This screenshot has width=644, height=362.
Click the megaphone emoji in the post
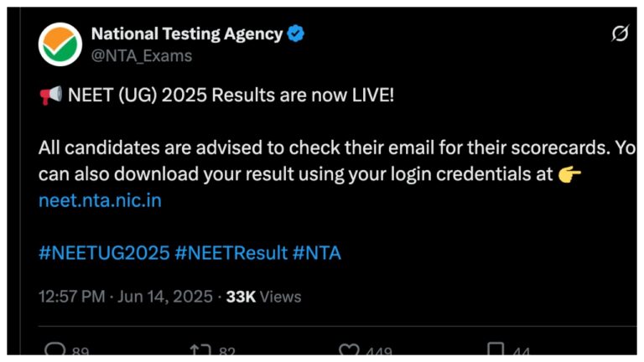click(x=50, y=96)
